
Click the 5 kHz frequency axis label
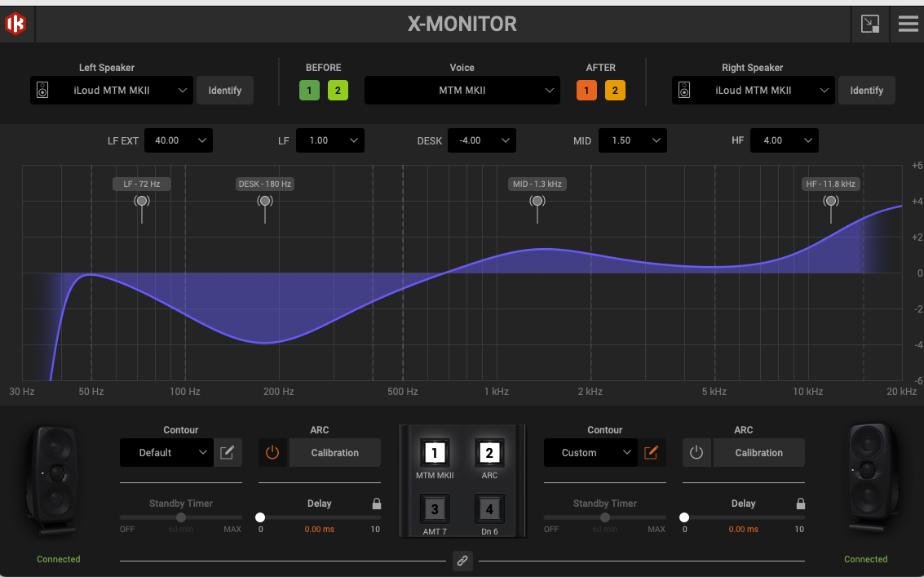(714, 391)
